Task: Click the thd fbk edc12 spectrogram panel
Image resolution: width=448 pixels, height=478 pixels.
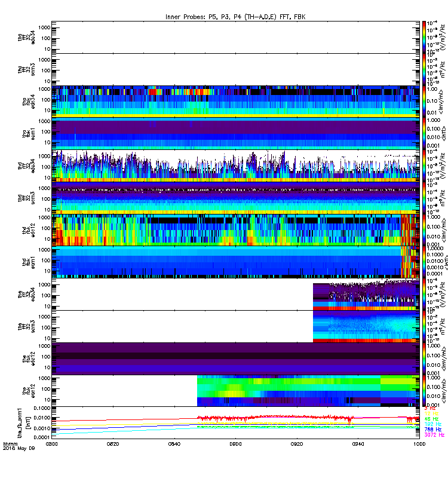Action: click(x=235, y=230)
